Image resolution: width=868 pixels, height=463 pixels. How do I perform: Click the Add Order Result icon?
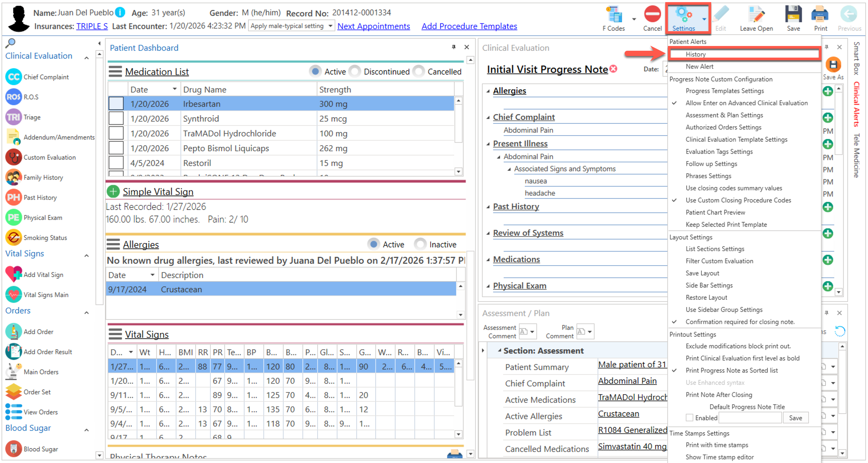coord(13,351)
